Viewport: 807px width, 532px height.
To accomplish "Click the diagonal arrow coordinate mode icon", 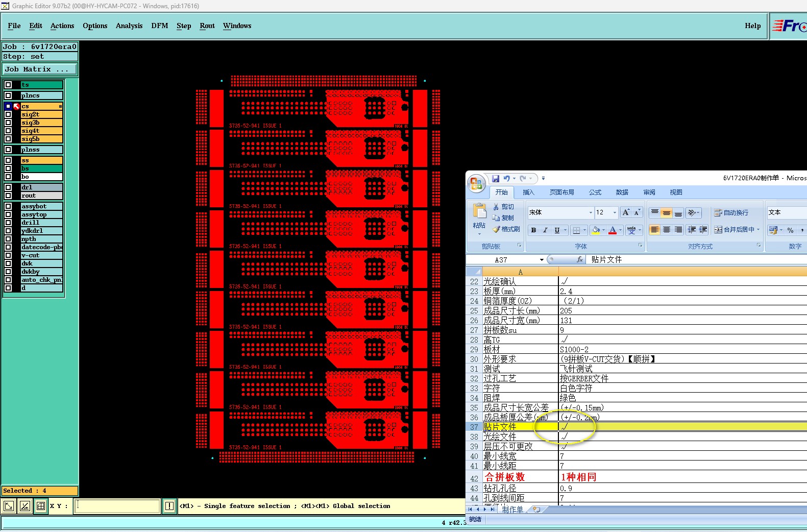I will [9, 506].
